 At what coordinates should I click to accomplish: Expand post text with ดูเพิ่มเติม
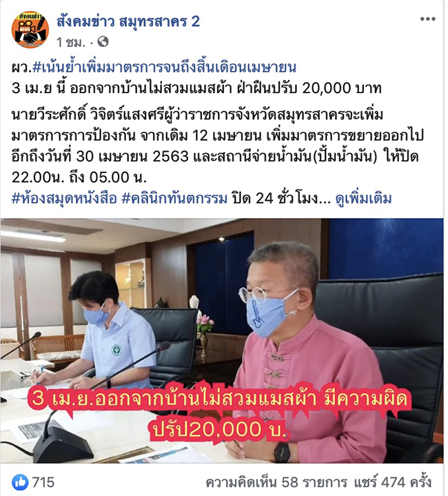point(363,199)
